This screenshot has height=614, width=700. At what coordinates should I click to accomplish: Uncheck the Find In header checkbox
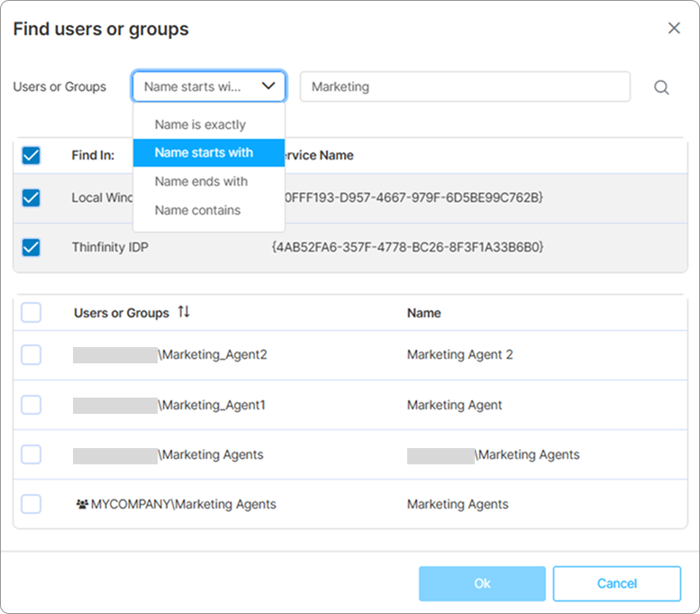click(31, 155)
